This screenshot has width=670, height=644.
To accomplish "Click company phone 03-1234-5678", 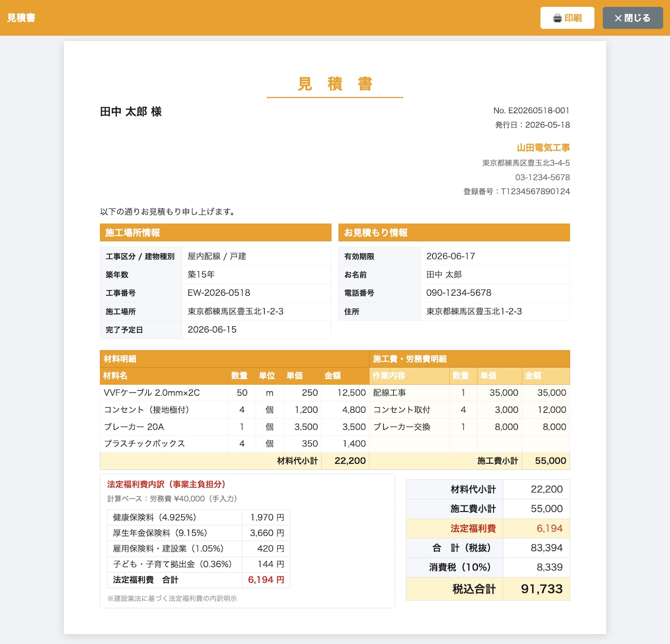I will coord(542,177).
